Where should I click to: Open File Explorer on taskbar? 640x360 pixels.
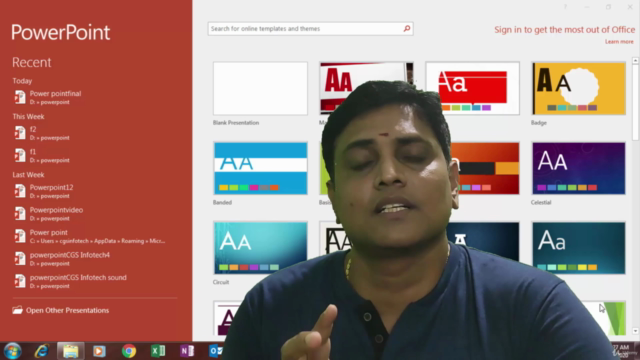coord(71,351)
